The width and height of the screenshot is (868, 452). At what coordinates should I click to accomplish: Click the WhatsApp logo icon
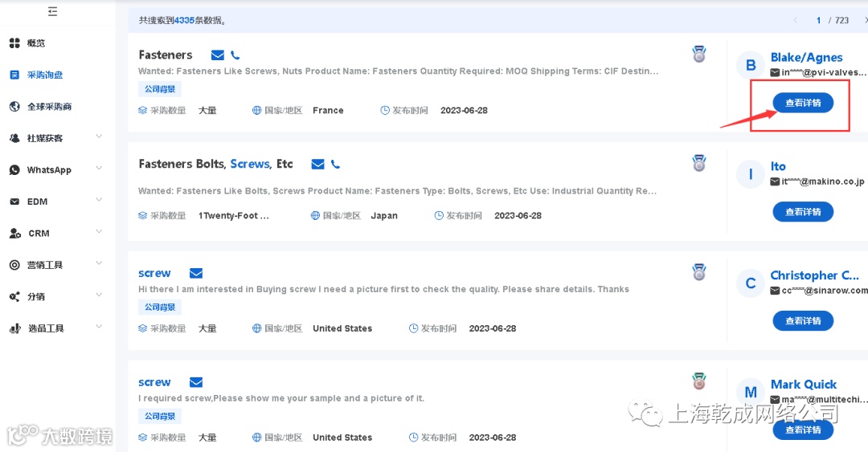tap(15, 170)
